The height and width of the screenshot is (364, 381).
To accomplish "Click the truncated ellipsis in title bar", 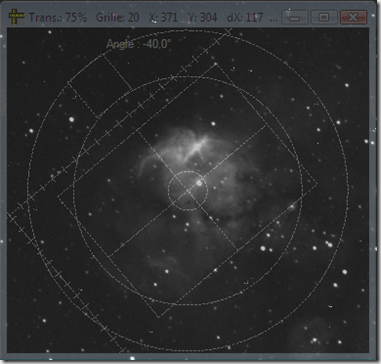I will click(x=274, y=19).
